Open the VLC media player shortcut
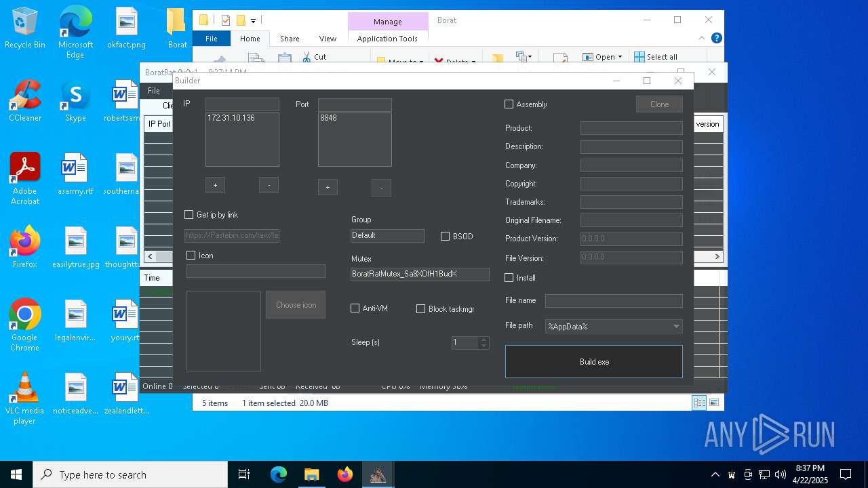The height and width of the screenshot is (488, 868). click(x=25, y=399)
